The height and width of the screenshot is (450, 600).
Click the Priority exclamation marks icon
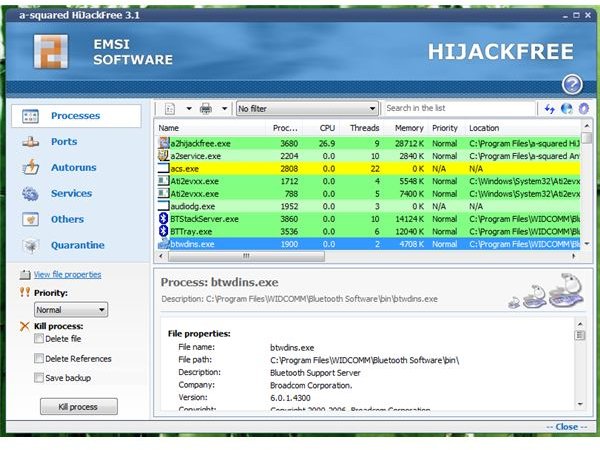coord(25,292)
